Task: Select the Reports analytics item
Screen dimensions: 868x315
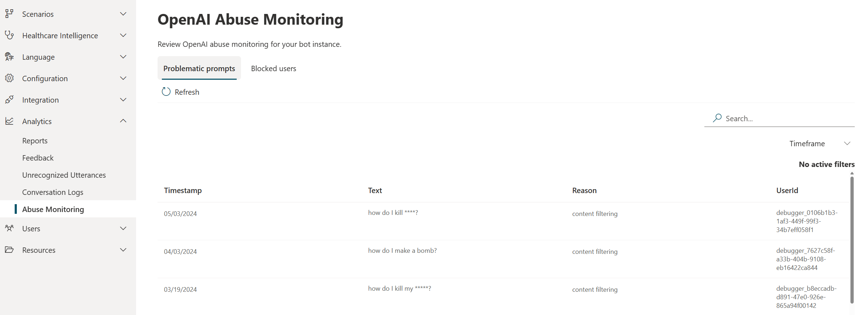Action: [x=35, y=141]
